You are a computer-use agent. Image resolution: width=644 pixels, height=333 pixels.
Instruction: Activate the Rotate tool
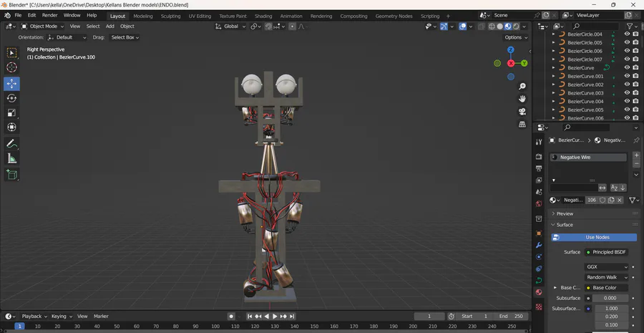(x=11, y=98)
